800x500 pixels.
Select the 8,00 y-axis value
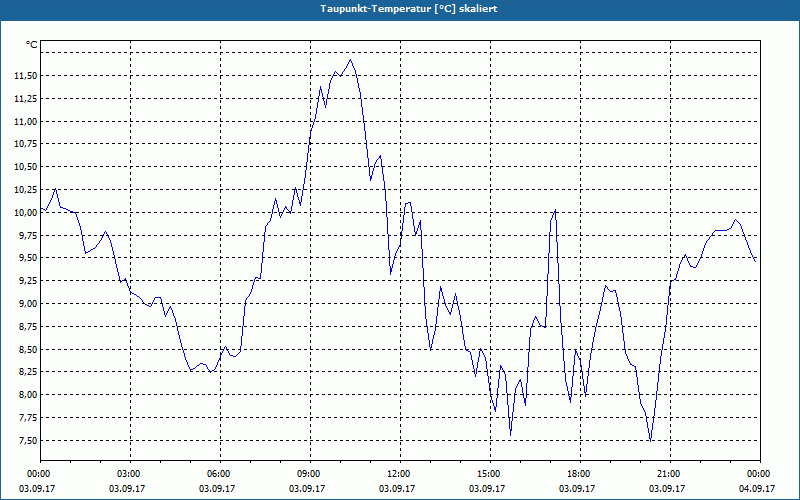coord(28,395)
